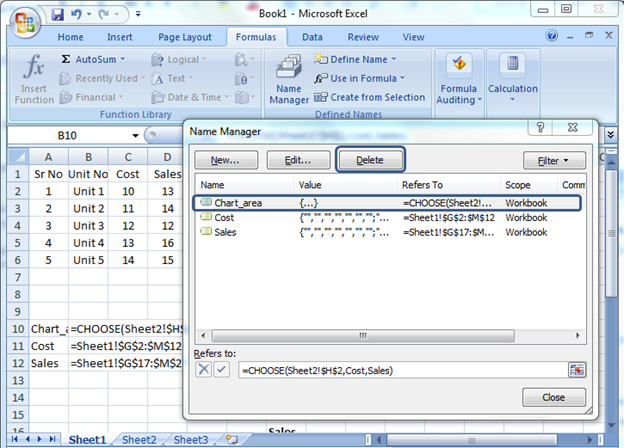
Task: Open Name Manager help question mark
Action: coord(540,127)
